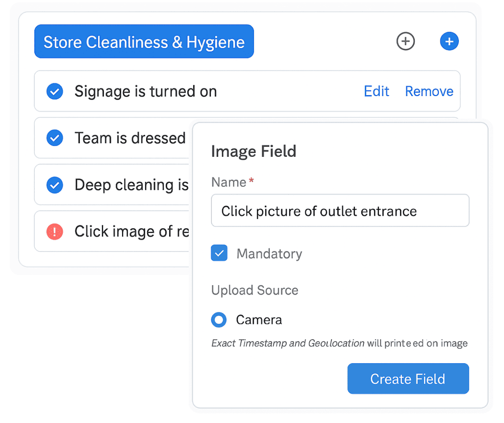Select the Camera radio button

point(219,320)
